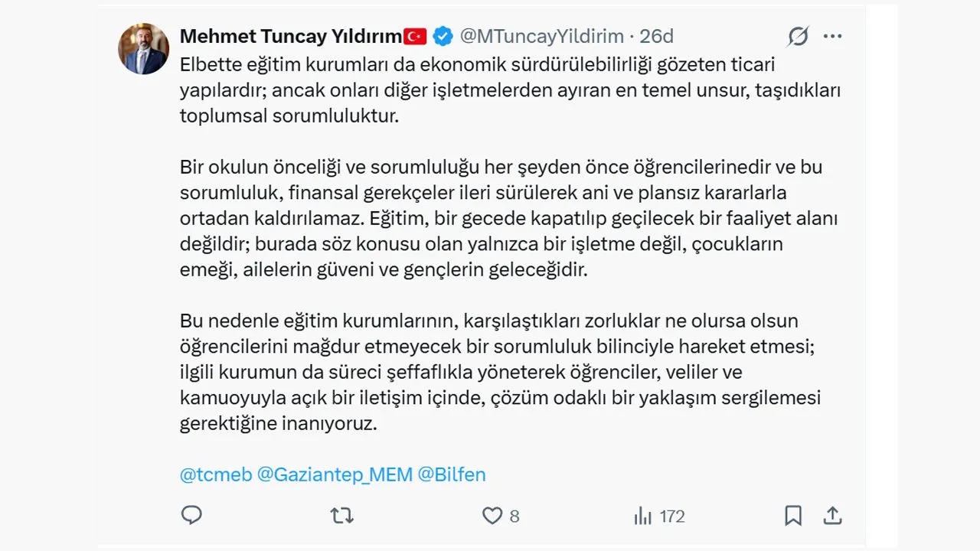
Task: Open the @MTuncayYildirim handle link
Action: (x=541, y=36)
